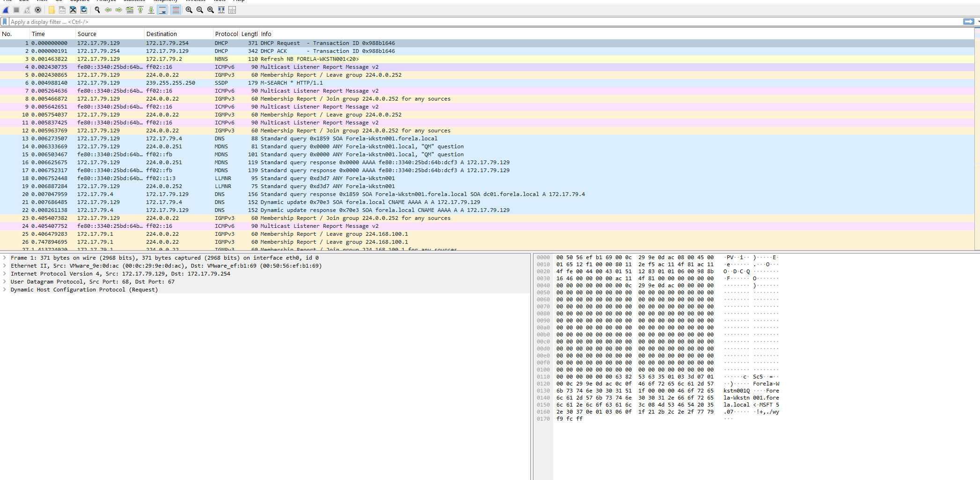The height and width of the screenshot is (480, 980).
Task: Go to a specified packet
Action: coord(130,10)
